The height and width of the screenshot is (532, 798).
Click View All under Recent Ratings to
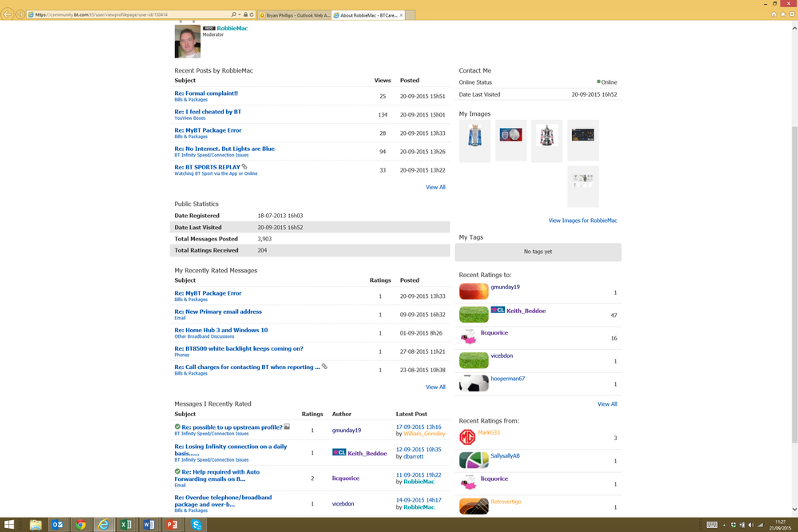point(607,404)
